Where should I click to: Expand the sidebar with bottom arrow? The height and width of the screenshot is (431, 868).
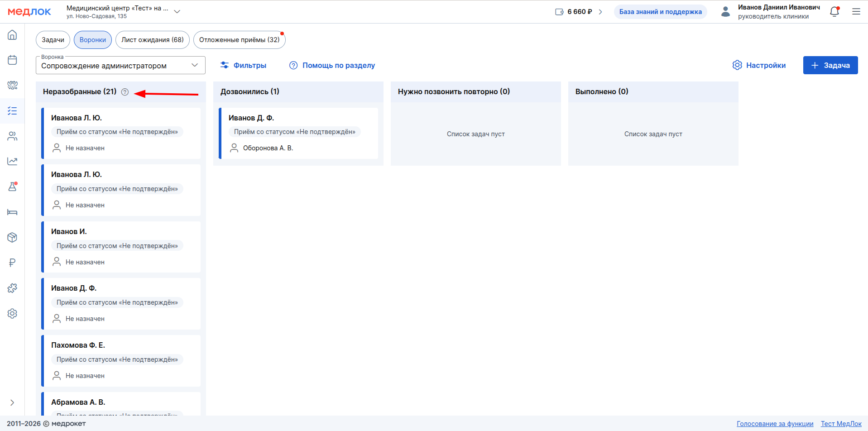coord(12,402)
